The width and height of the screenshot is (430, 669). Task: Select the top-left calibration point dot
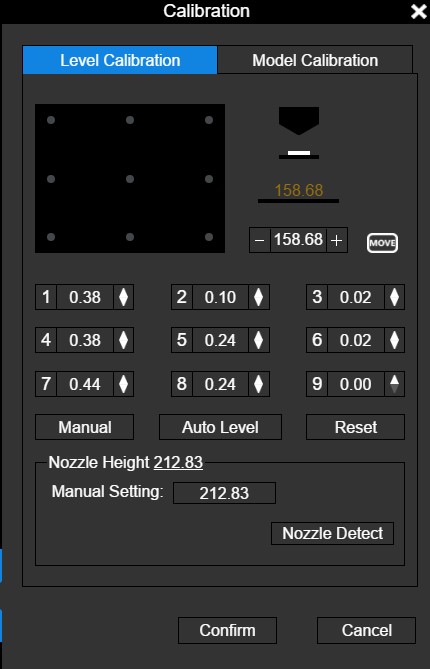51,120
